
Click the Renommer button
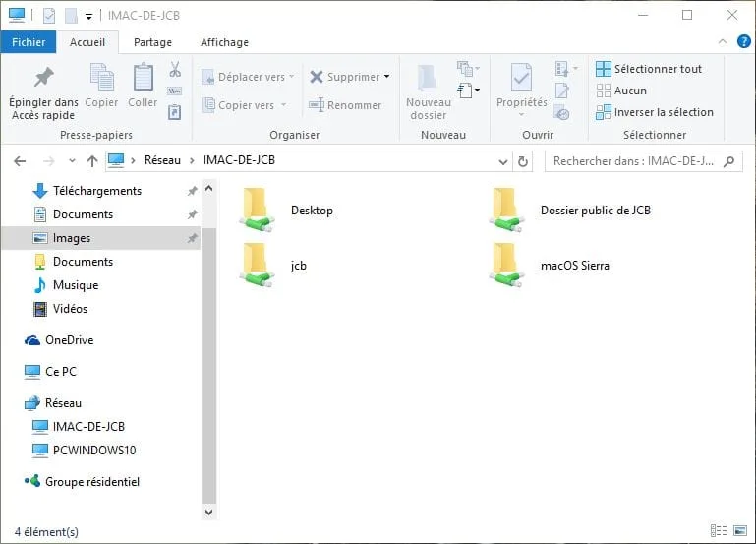pos(345,104)
